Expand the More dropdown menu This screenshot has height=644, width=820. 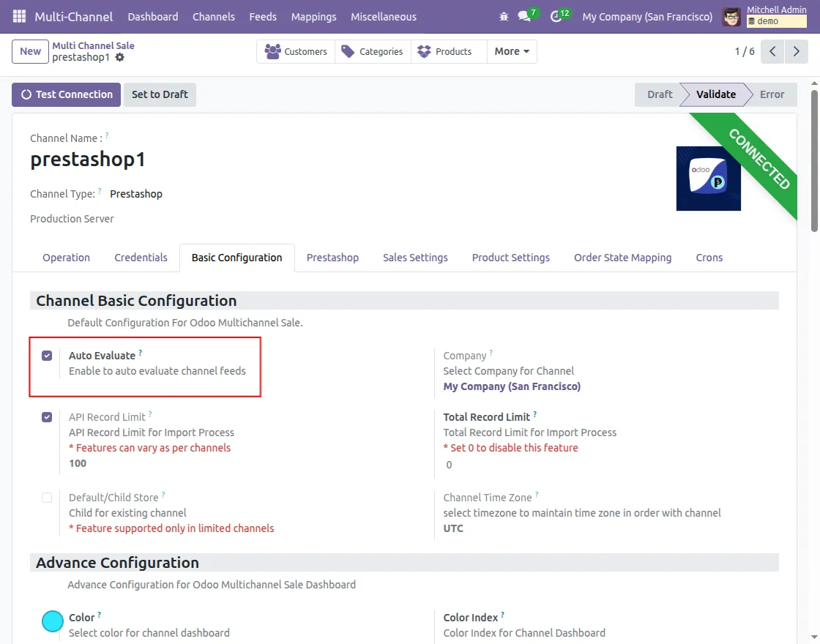512,51
